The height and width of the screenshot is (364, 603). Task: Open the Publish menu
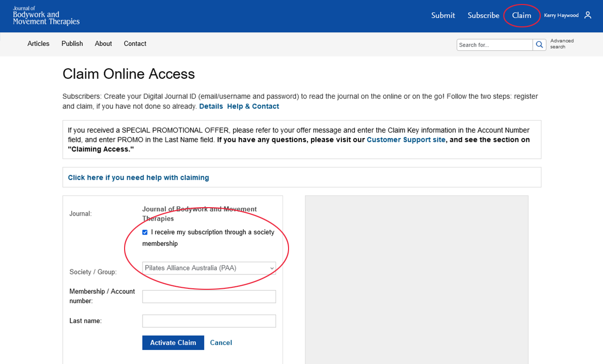[72, 44]
